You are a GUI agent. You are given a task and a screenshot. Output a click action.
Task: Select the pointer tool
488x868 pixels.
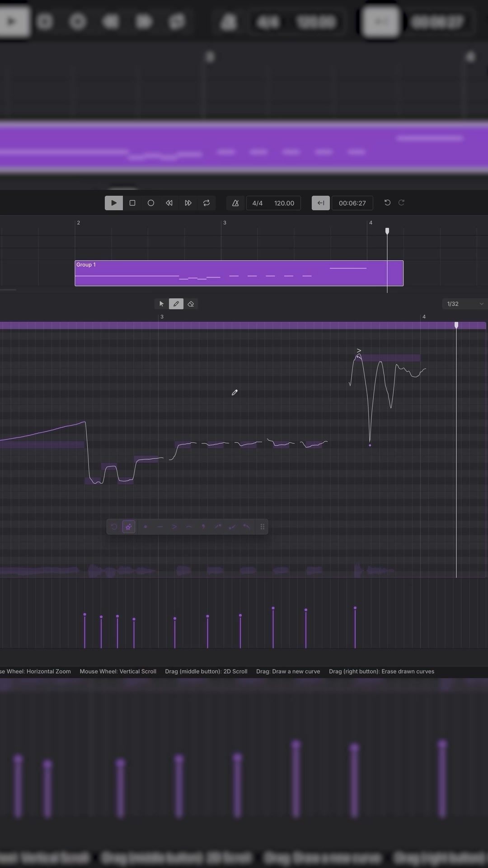pos(161,304)
